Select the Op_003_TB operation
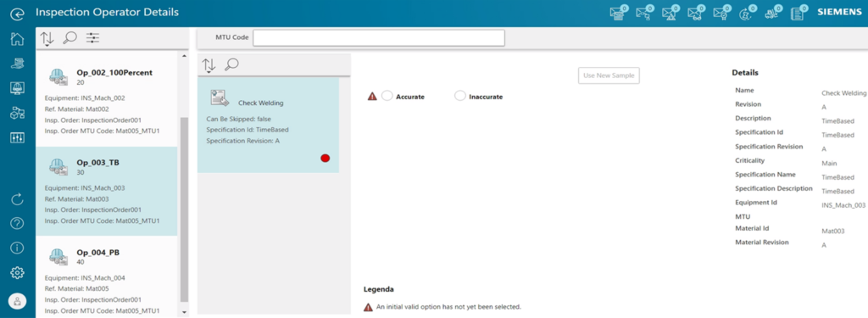Viewport: 868px width, 318px height. [106, 191]
